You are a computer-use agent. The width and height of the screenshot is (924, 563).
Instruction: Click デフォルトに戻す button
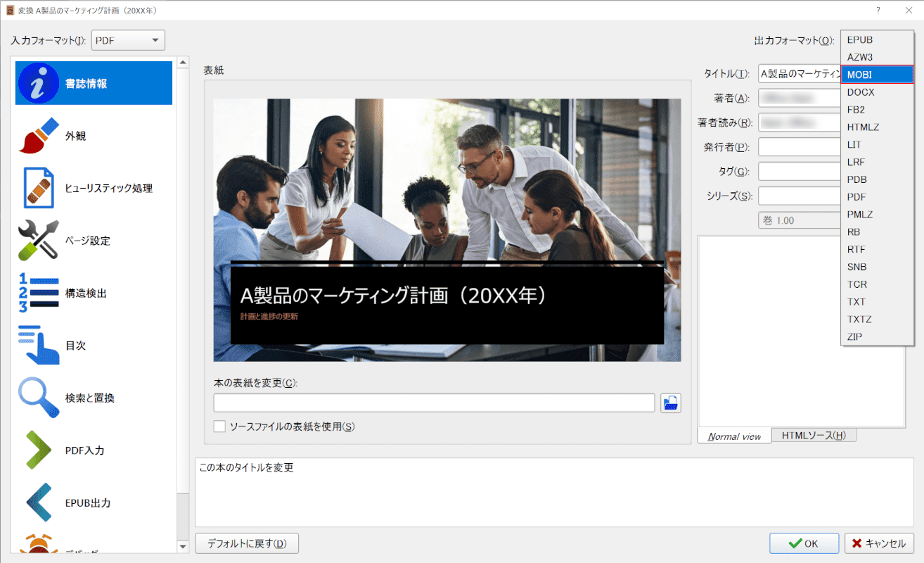point(247,543)
